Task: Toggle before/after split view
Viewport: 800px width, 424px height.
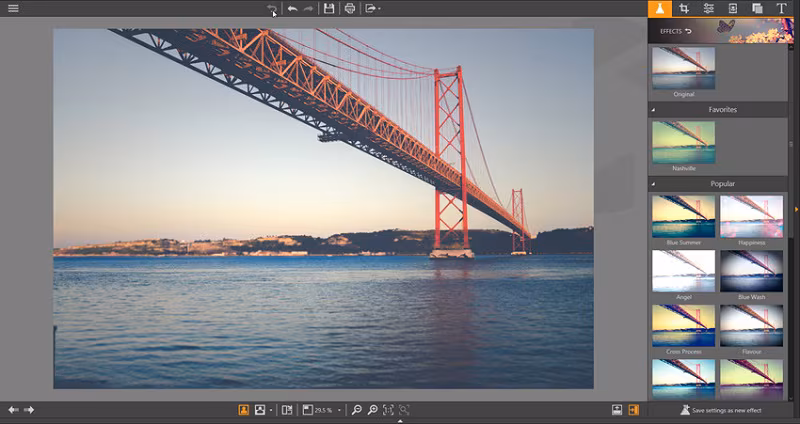Action: [287, 410]
